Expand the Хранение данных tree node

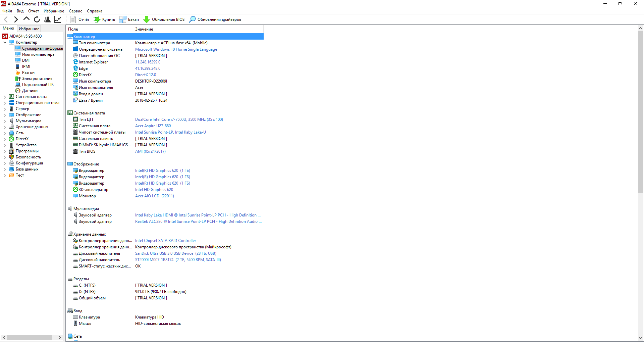coord(5,127)
